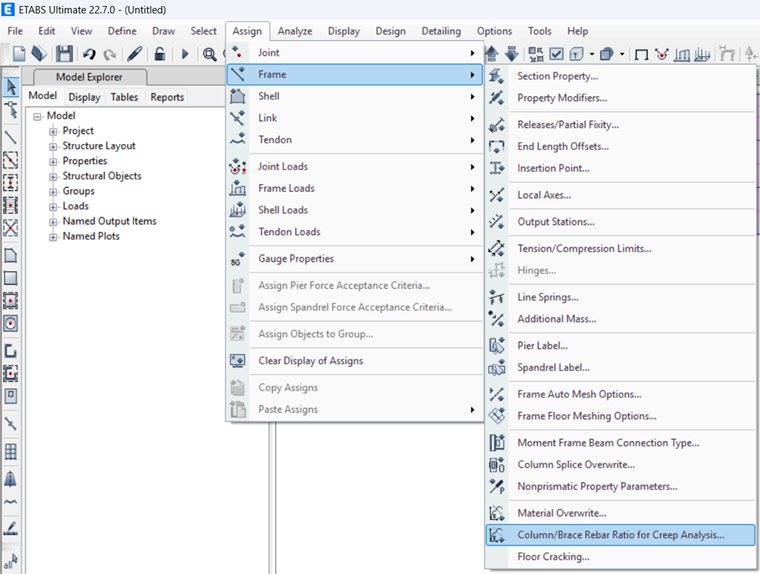Click the Local Axes icon

496,195
